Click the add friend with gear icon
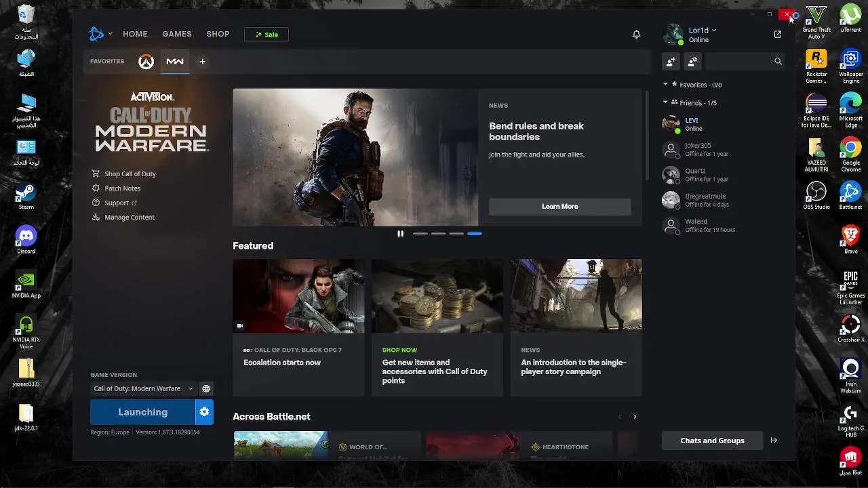 pyautogui.click(x=692, y=61)
